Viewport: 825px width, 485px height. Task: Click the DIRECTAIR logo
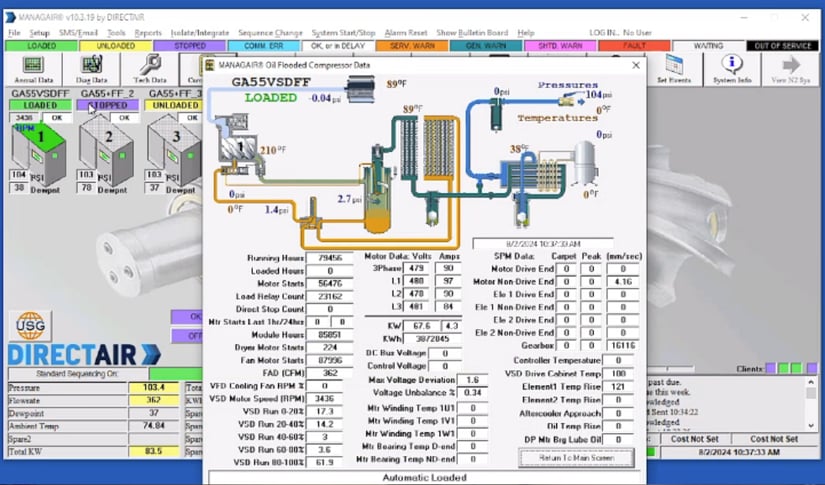click(x=84, y=356)
